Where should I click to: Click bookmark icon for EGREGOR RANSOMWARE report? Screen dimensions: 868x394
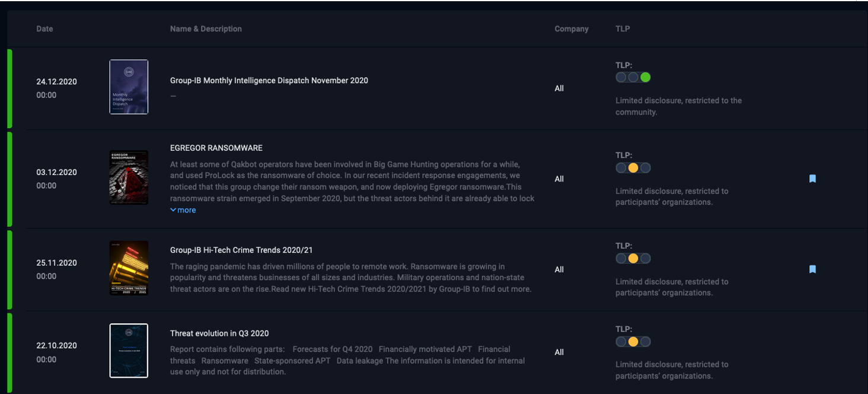coord(812,179)
